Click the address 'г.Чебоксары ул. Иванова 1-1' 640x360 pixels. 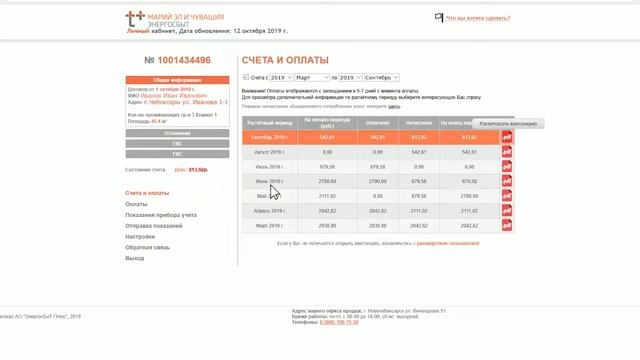(x=186, y=102)
